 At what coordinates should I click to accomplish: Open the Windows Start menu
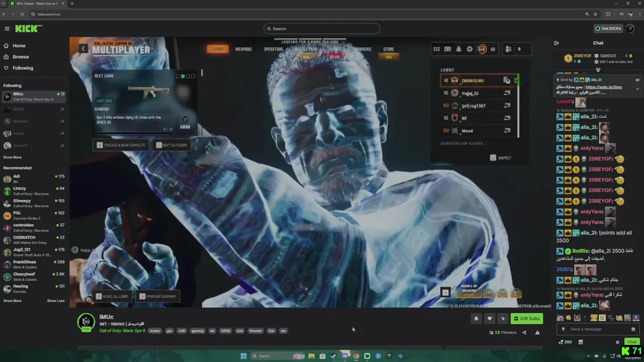(x=244, y=356)
